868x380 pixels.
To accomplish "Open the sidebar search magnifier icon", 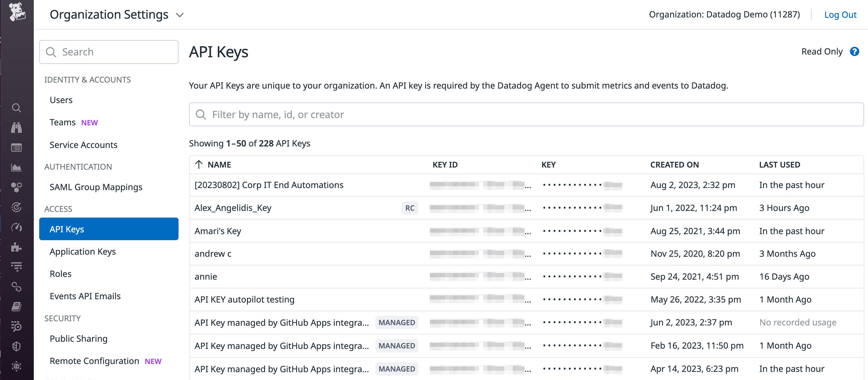I will pos(16,108).
